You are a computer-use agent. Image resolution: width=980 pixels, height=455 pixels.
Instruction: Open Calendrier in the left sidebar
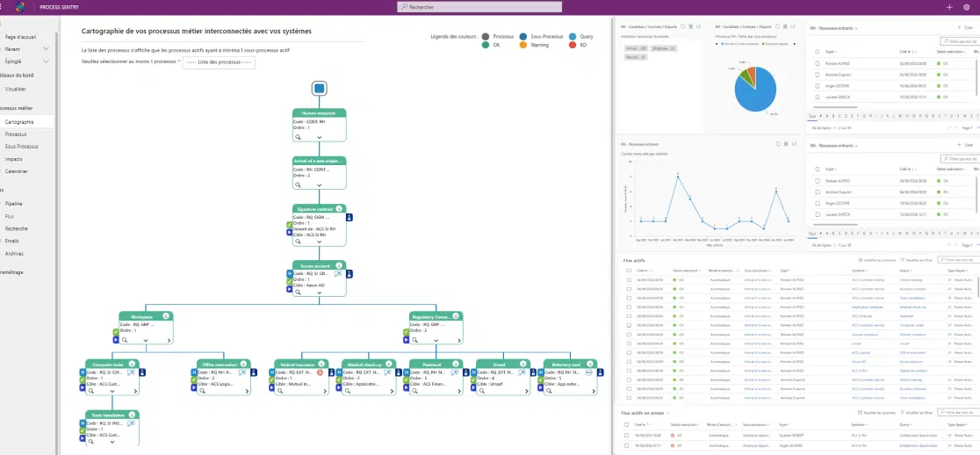(x=18, y=171)
